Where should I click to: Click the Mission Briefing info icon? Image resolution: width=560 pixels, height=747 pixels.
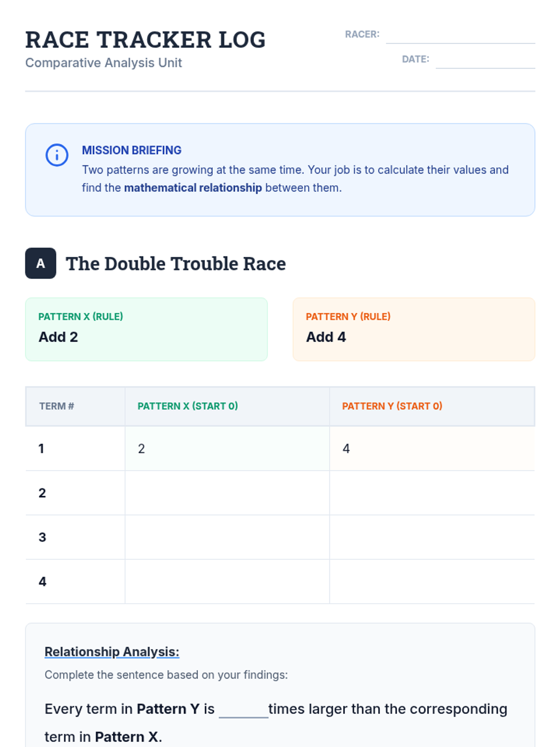pos(57,155)
